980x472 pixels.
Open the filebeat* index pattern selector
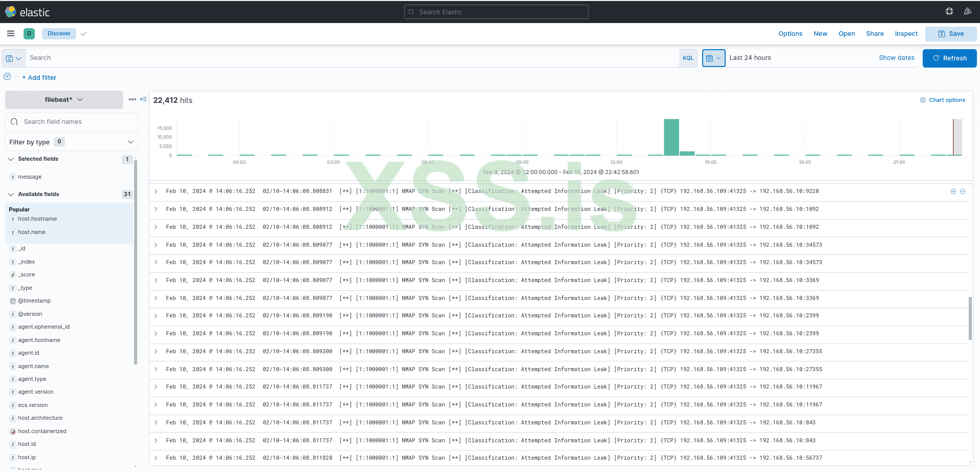pos(64,100)
